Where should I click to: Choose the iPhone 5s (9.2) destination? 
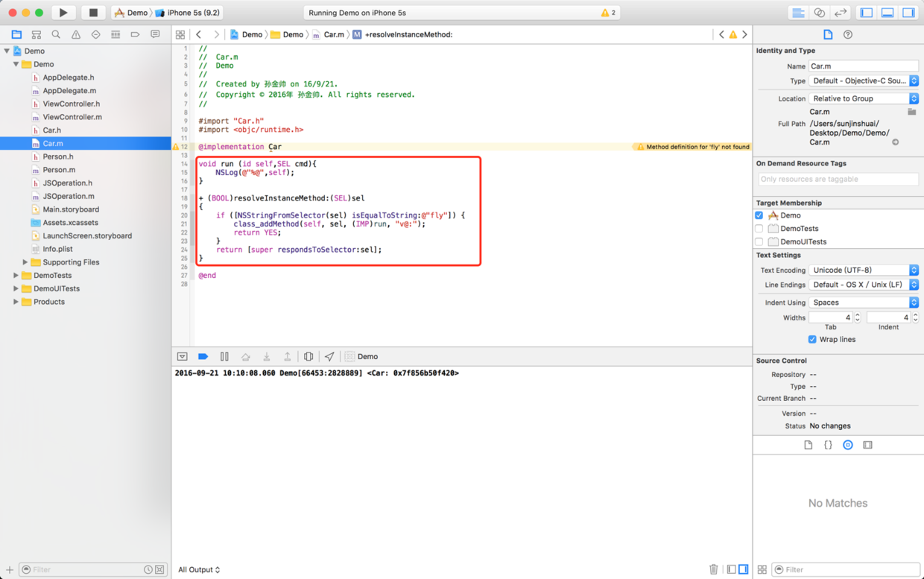pyautogui.click(x=186, y=13)
